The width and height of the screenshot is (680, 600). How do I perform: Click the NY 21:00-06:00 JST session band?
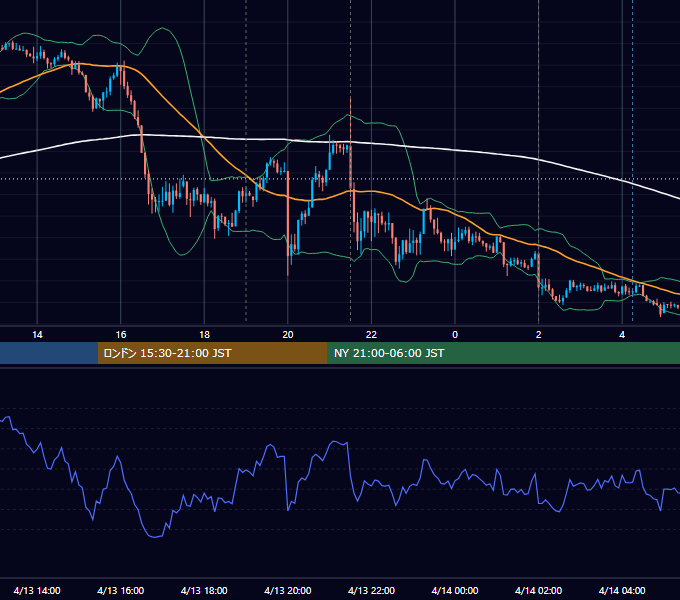tap(503, 353)
